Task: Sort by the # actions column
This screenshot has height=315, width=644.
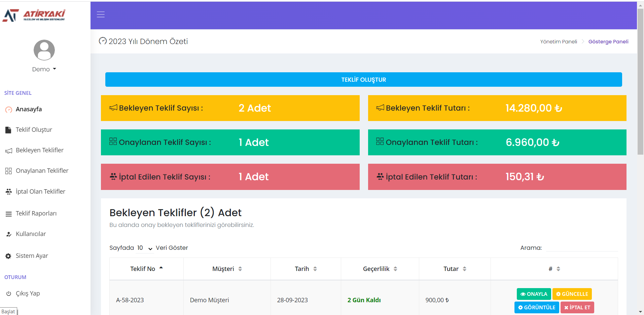Action: (554, 269)
